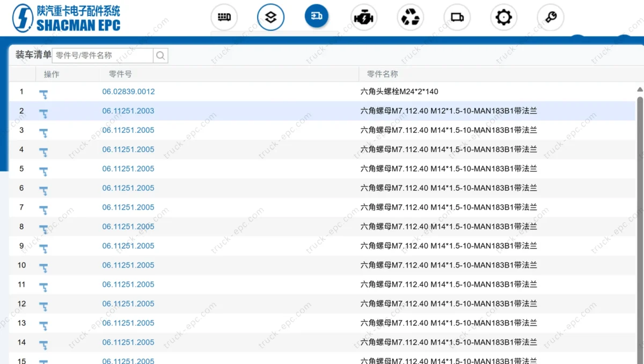Open the small truck outline icon

(457, 17)
